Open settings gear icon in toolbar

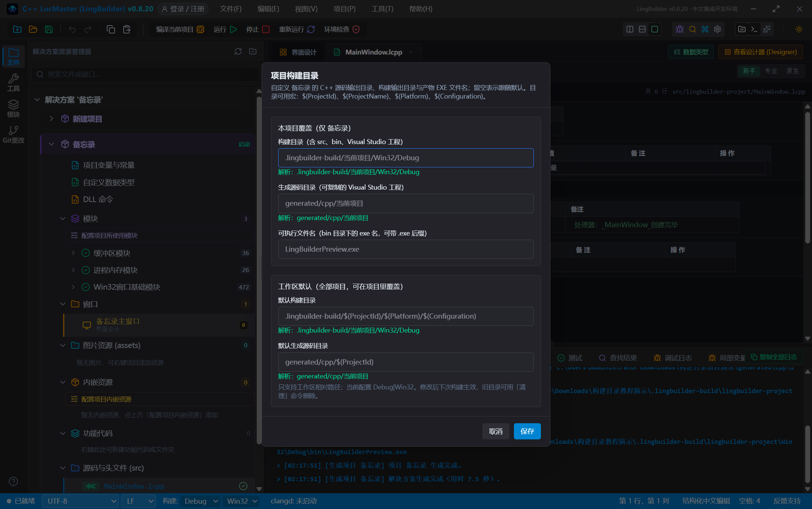718,29
